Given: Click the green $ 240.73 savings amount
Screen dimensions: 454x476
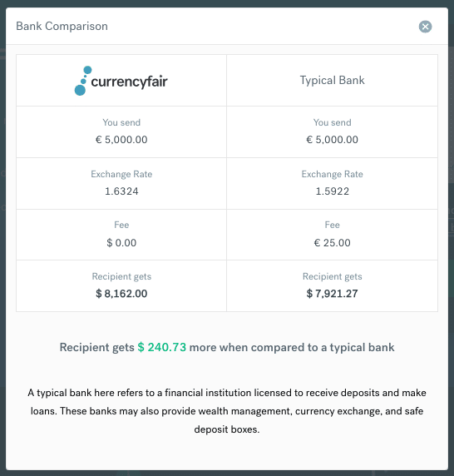Looking at the screenshot, I should coord(161,347).
